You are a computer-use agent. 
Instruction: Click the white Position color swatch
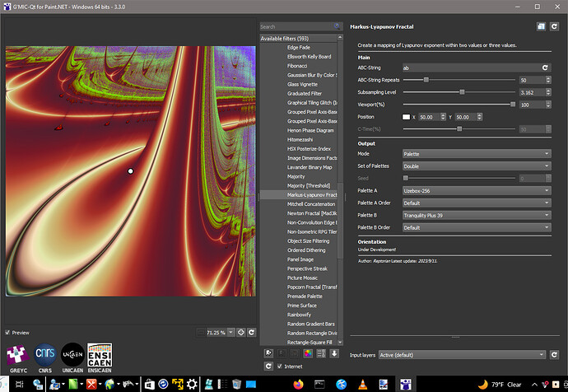point(406,117)
